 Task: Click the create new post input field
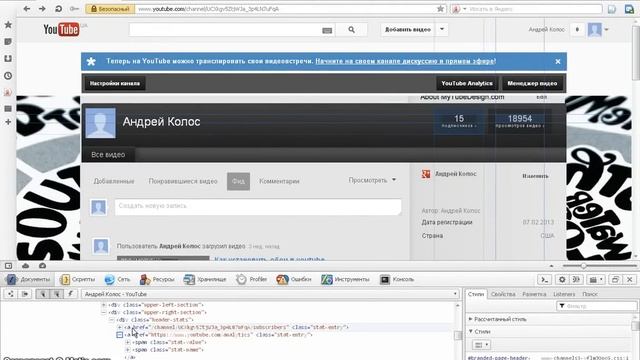click(258, 207)
